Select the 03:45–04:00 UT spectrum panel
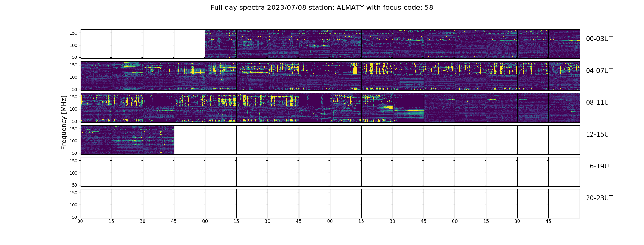644x245 pixels. pyautogui.click(x=564, y=44)
